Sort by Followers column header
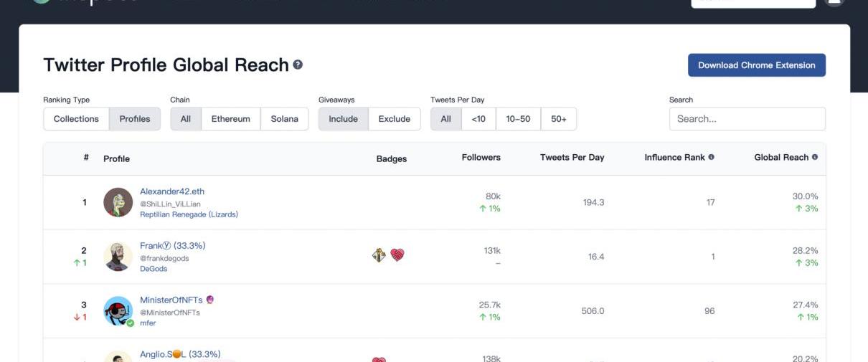 click(x=481, y=158)
